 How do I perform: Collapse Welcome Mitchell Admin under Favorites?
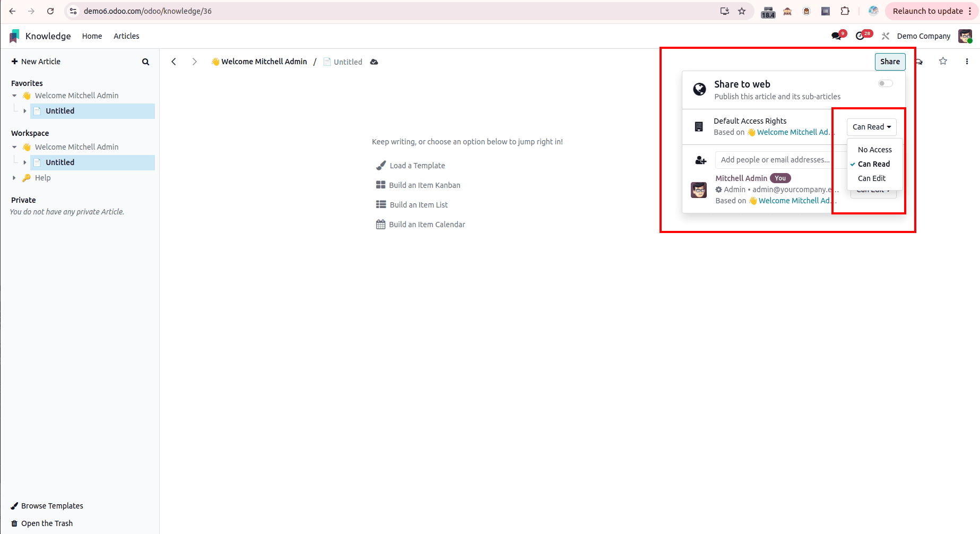[x=14, y=96]
